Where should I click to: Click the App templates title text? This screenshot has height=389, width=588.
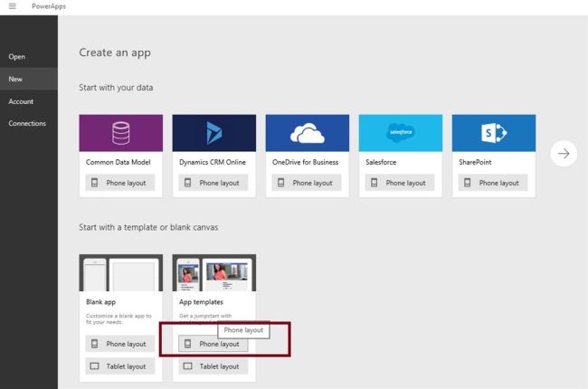coord(201,302)
